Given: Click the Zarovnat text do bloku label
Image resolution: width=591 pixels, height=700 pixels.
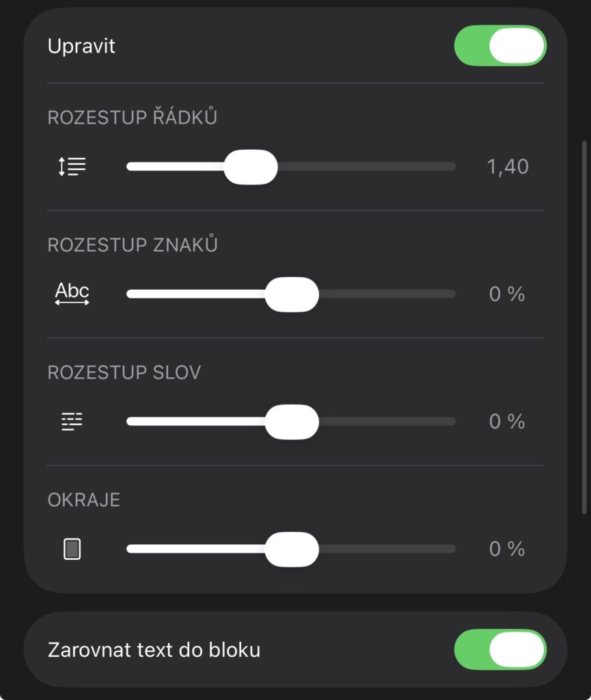Looking at the screenshot, I should click(x=154, y=649).
